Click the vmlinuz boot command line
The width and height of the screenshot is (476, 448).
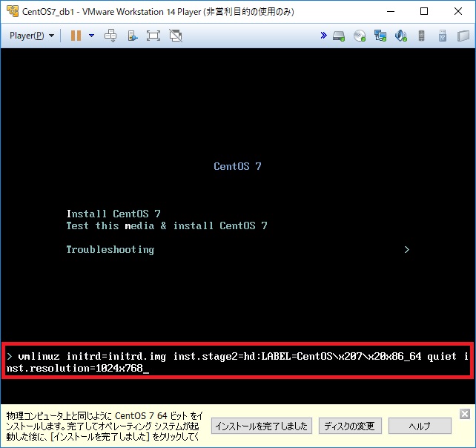[x=238, y=361]
